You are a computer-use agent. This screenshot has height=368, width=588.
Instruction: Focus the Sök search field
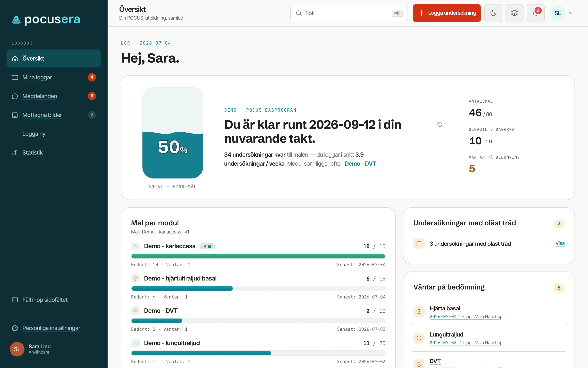tap(349, 13)
